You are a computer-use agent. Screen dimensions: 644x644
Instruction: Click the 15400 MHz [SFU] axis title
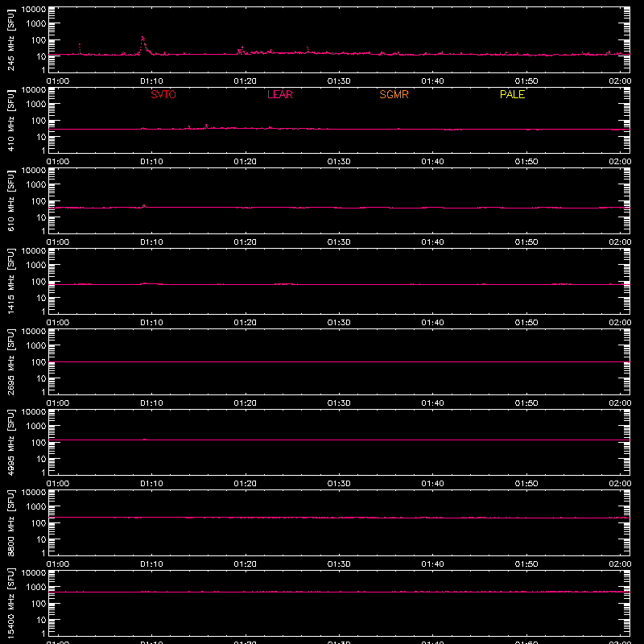click(x=10, y=603)
